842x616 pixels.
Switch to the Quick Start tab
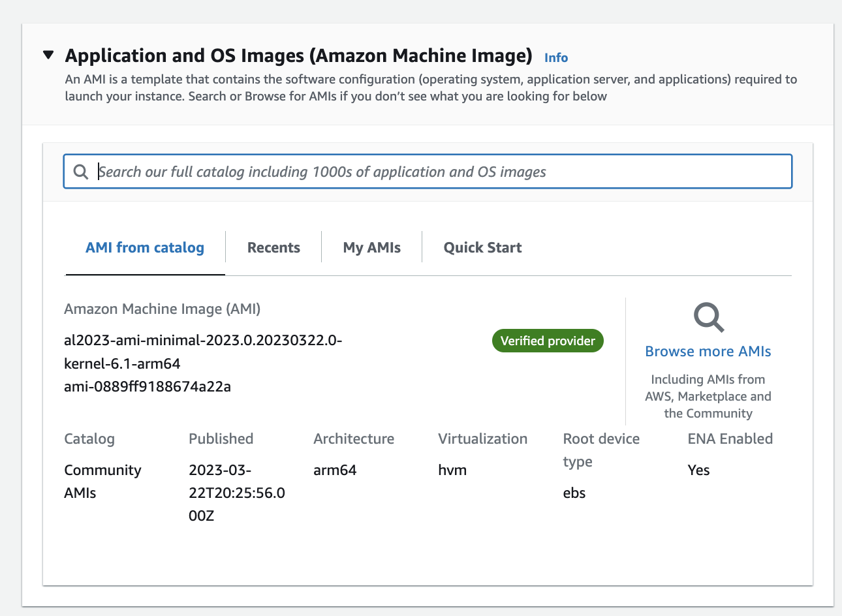point(482,247)
